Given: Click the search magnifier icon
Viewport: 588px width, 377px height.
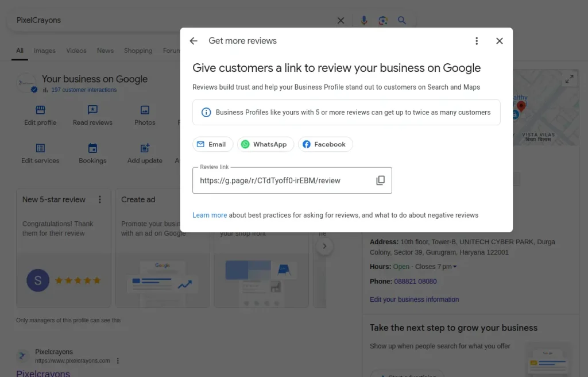Looking at the screenshot, I should (402, 20).
